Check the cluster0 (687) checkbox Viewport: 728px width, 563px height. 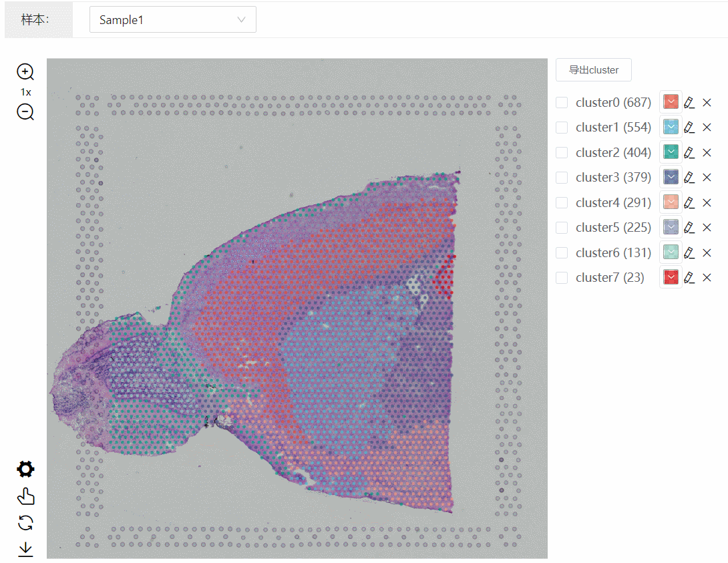click(562, 102)
